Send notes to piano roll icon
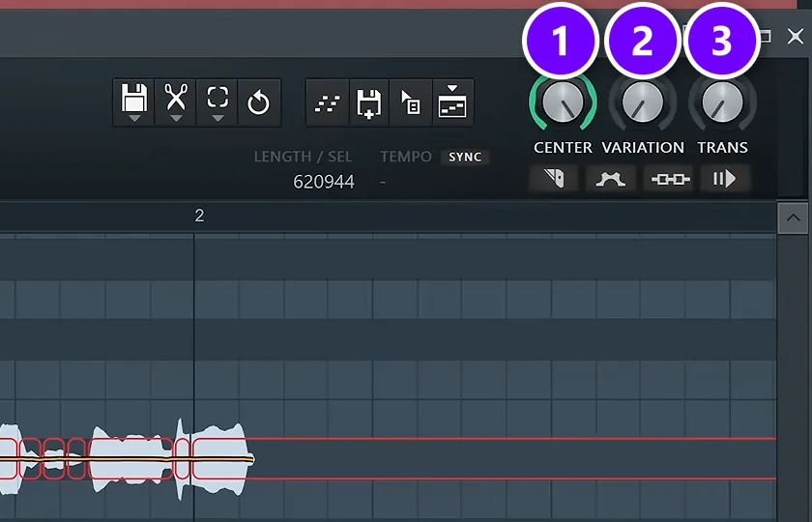812x522 pixels. pyautogui.click(x=328, y=102)
